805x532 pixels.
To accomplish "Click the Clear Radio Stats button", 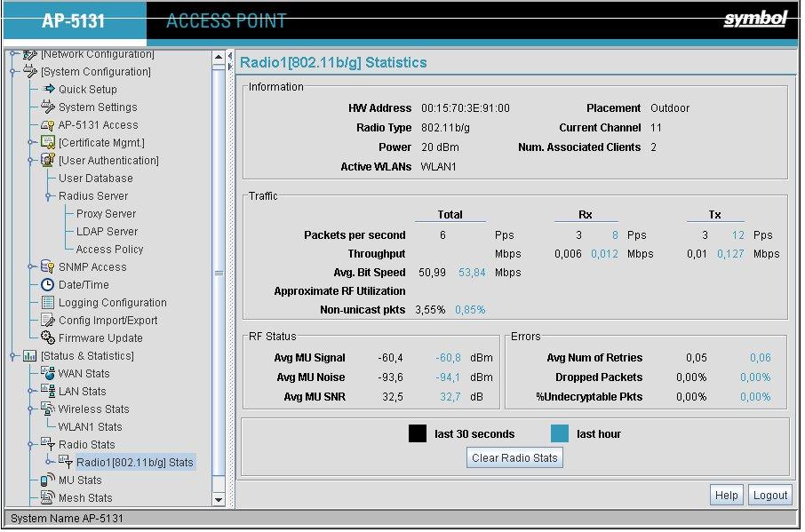I will coord(514,457).
